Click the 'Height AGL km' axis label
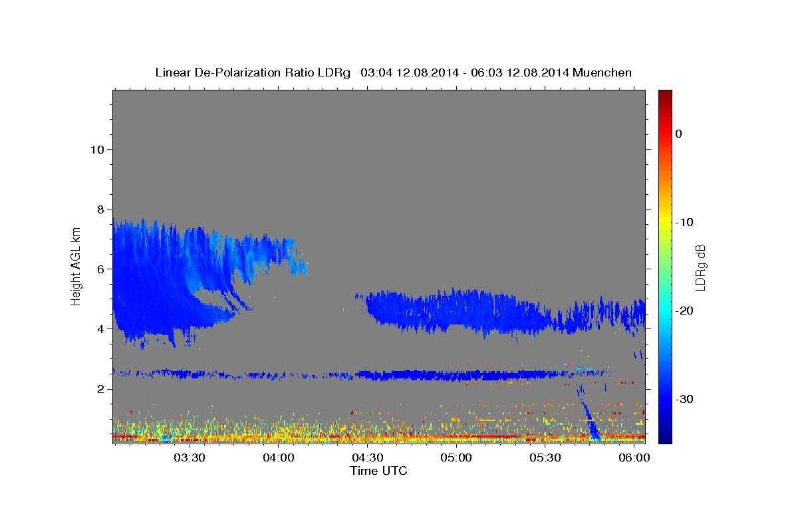This screenshot has height=532, width=798. tap(76, 265)
